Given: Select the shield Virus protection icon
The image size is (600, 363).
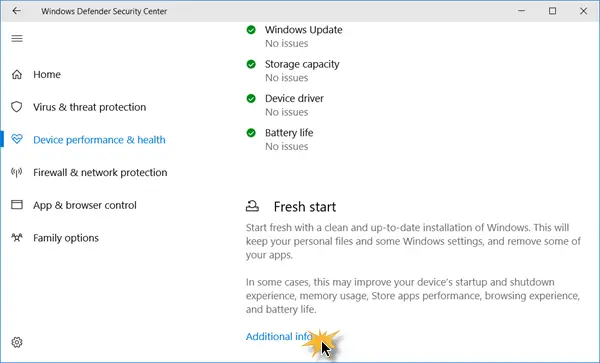Looking at the screenshot, I should click(x=16, y=107).
